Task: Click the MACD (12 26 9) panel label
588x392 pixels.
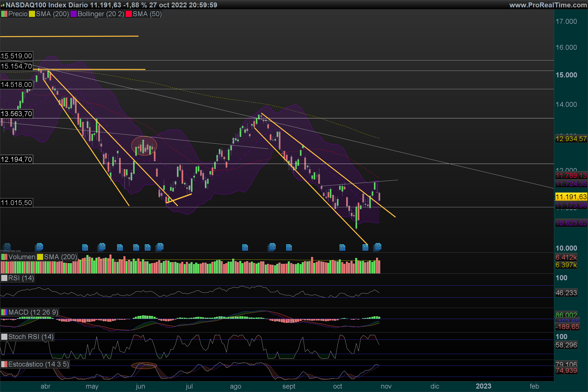Action: (33, 312)
